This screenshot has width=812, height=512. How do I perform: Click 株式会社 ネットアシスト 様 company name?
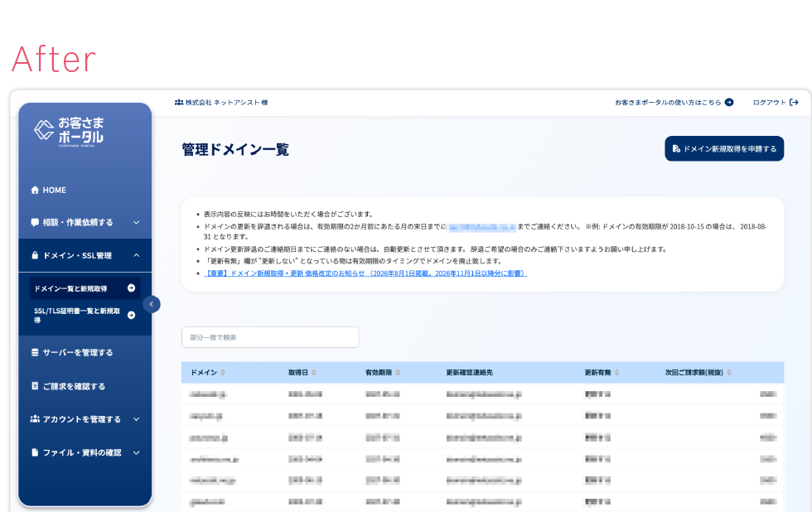click(227, 103)
